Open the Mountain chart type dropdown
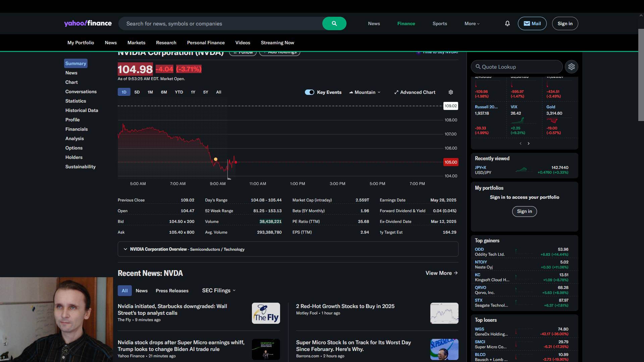 pyautogui.click(x=365, y=92)
